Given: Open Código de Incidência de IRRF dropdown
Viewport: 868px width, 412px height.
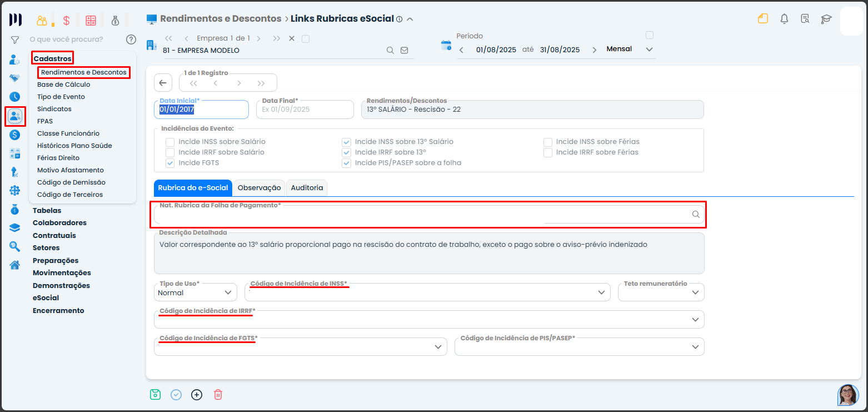Looking at the screenshot, I should pyautogui.click(x=429, y=319).
